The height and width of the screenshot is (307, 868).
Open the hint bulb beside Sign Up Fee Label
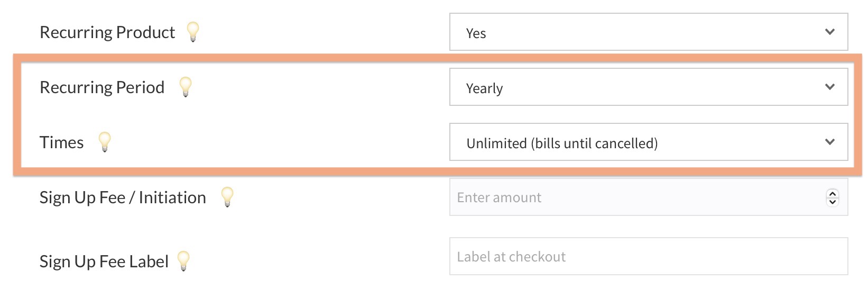coord(183,260)
